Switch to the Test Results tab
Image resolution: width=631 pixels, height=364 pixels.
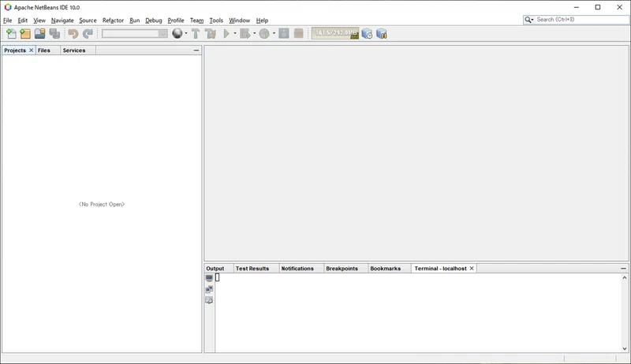(x=252, y=269)
